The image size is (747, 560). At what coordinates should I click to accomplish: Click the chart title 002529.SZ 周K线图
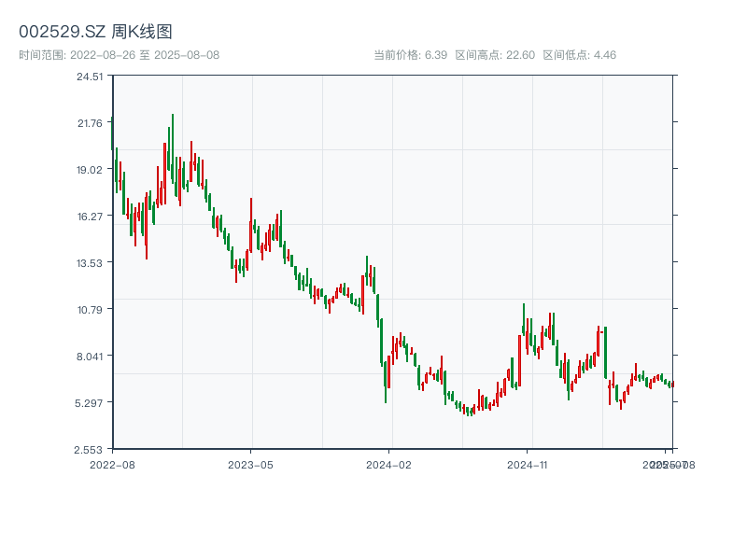pyautogui.click(x=95, y=33)
